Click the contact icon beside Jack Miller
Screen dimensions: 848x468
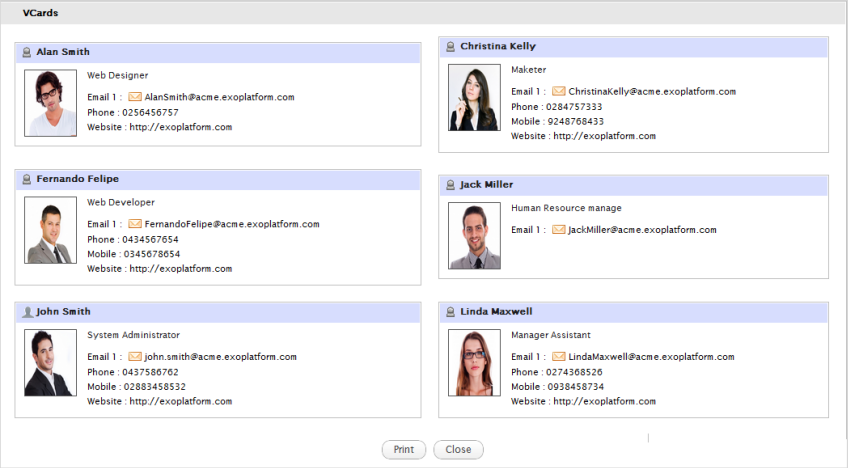451,185
